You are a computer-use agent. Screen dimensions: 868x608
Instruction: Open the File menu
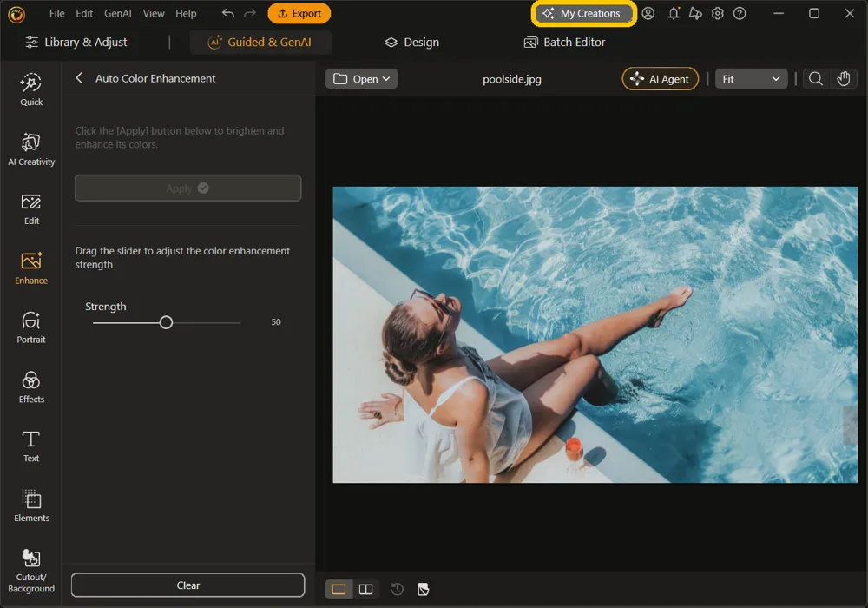[x=57, y=13]
